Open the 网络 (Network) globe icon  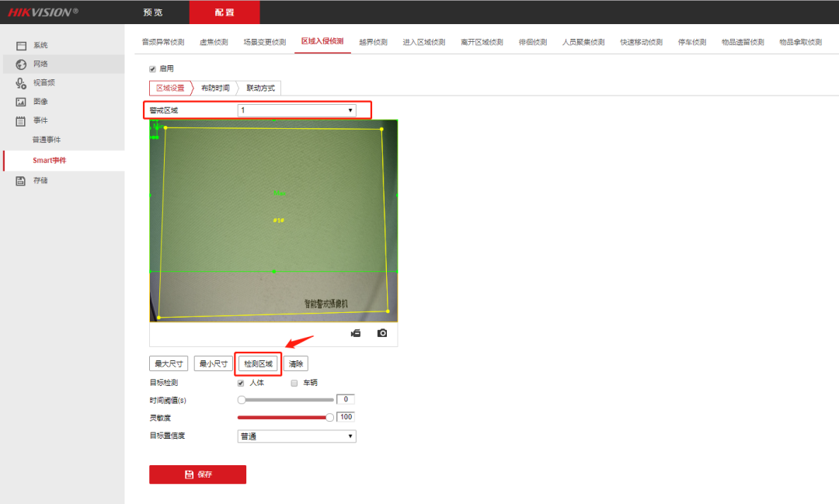click(x=22, y=64)
